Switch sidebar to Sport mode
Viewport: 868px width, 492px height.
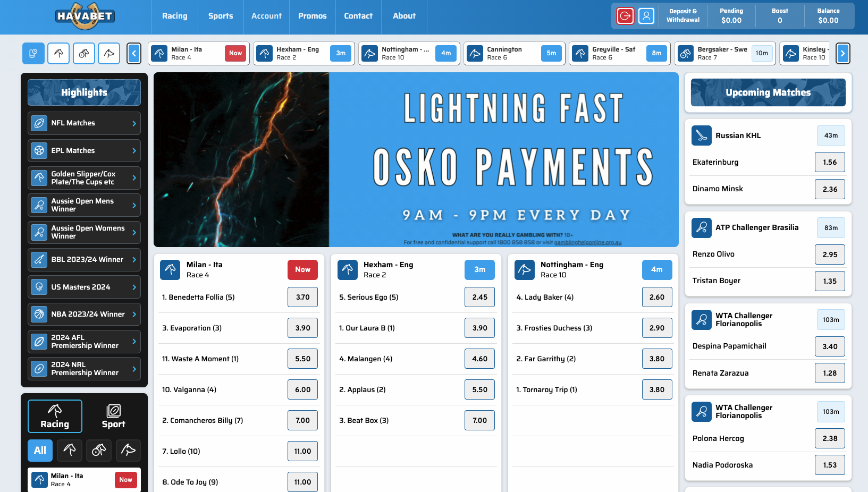(x=113, y=417)
